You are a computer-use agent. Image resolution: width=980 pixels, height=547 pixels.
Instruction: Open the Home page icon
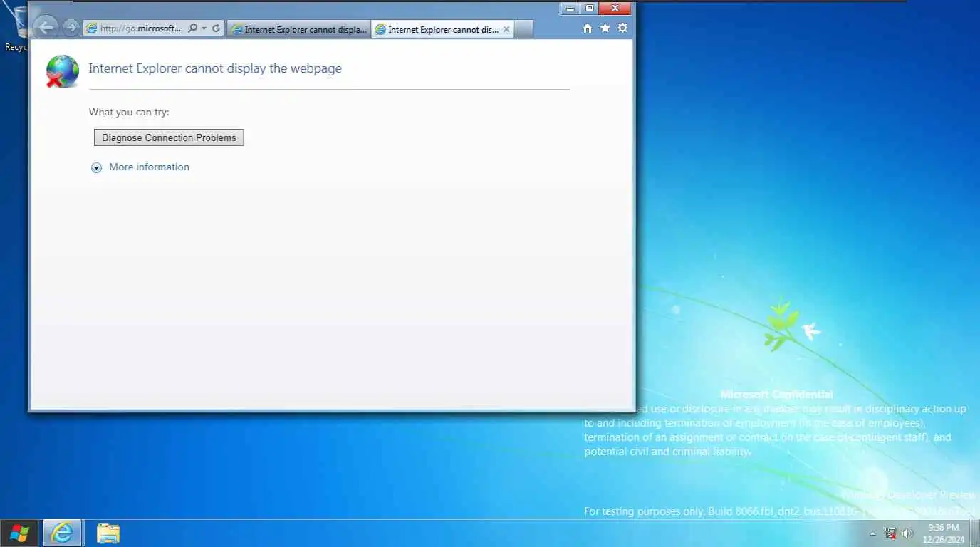588,28
